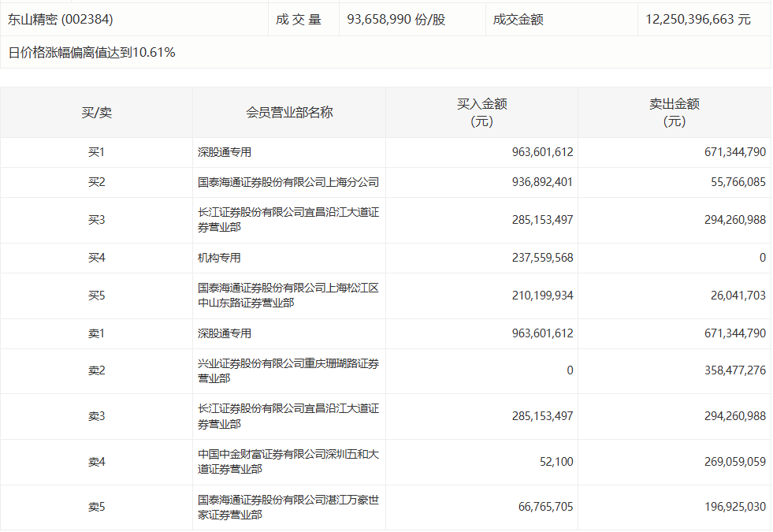Open 深股通专用 in the 买1 row

click(225, 152)
